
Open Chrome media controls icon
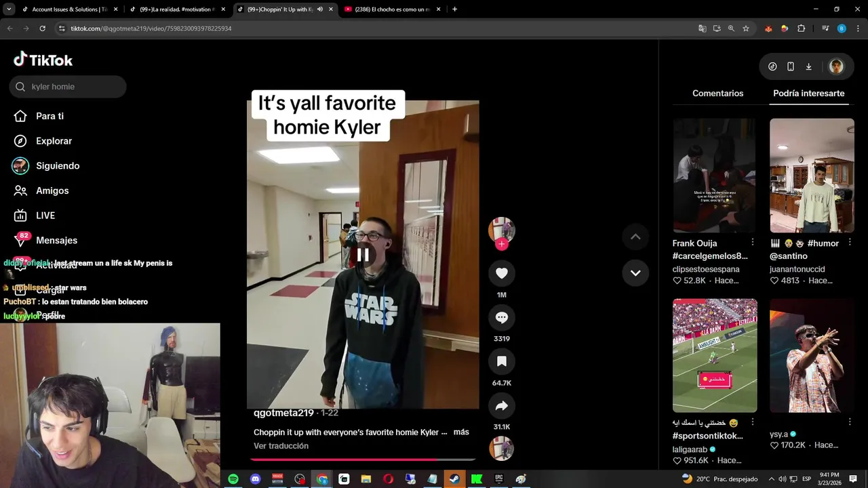(825, 28)
